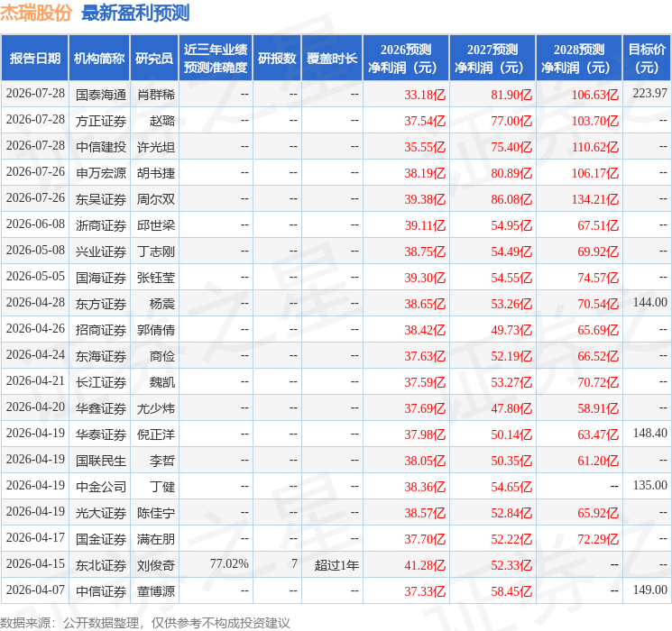Viewport: 672px width, 631px height.
Task: Click the 110.62亿 forecast value
Action: tap(594, 147)
